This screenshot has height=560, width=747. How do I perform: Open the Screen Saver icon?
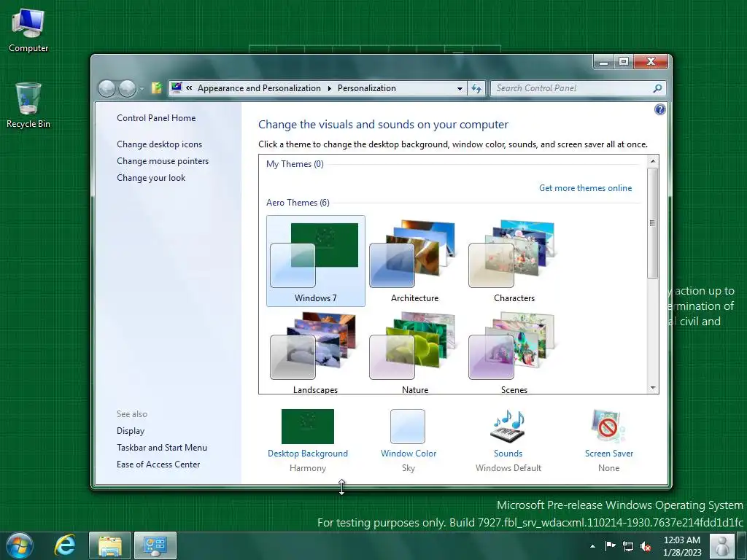pyautogui.click(x=608, y=426)
